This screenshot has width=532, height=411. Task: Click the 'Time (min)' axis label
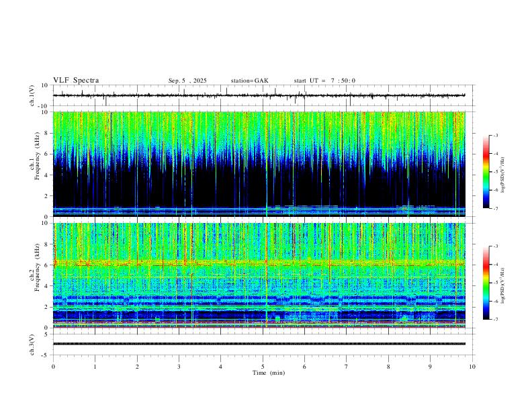(269, 373)
